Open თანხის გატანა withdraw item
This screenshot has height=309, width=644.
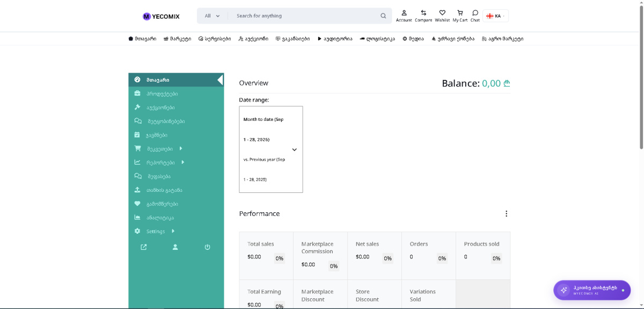pos(176,190)
